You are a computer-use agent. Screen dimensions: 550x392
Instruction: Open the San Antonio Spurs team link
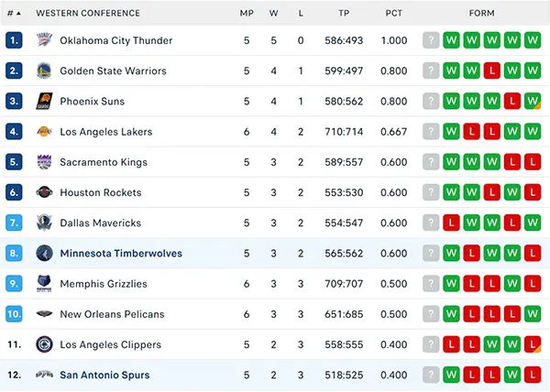104,375
